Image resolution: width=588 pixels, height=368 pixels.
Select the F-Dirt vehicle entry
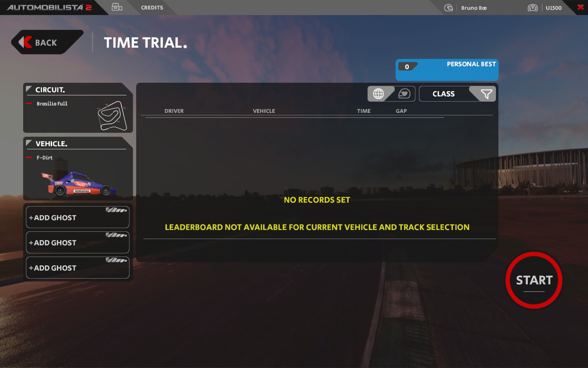(44, 158)
